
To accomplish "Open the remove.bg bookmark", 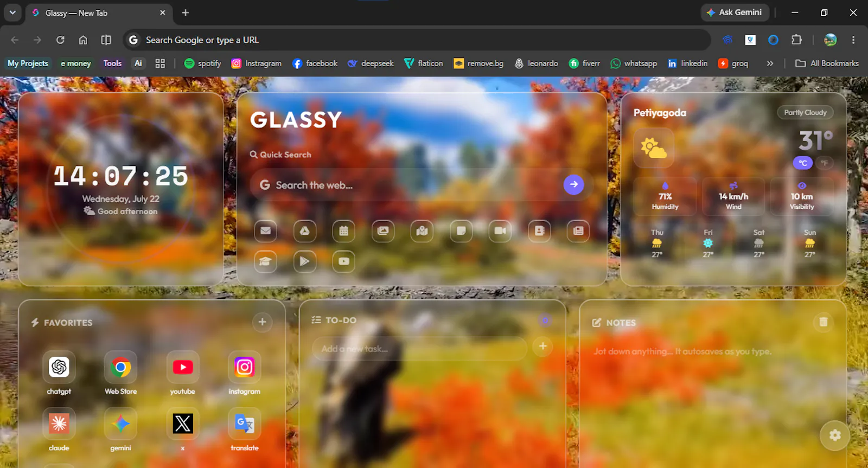I will click(478, 63).
